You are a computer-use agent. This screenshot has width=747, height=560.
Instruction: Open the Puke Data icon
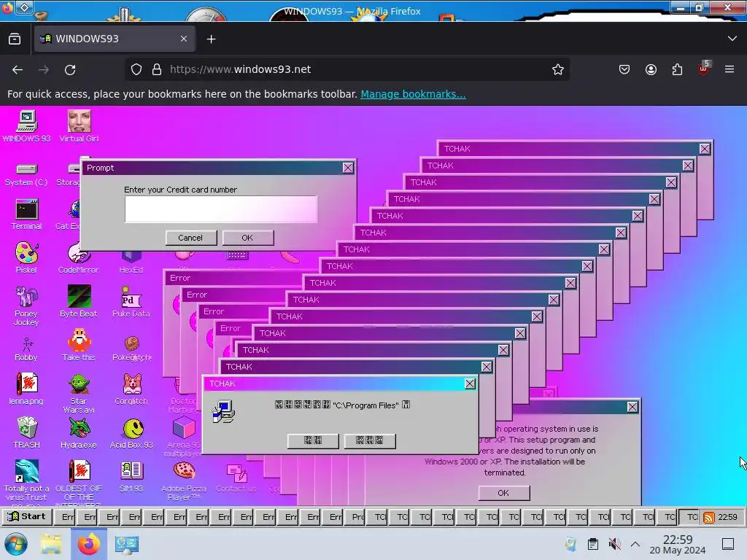pyautogui.click(x=131, y=302)
